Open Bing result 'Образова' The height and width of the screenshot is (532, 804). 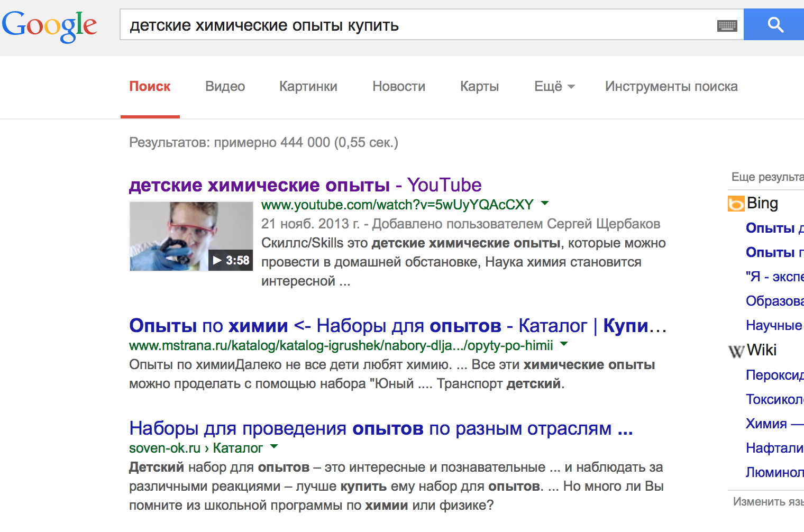[x=774, y=301]
